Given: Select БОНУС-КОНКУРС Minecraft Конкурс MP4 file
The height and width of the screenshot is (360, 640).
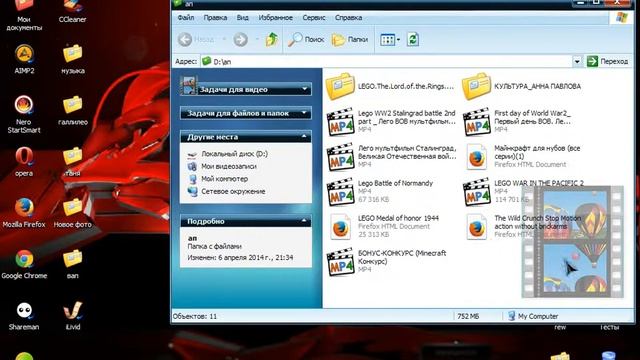Looking at the screenshot, I should point(386,261).
